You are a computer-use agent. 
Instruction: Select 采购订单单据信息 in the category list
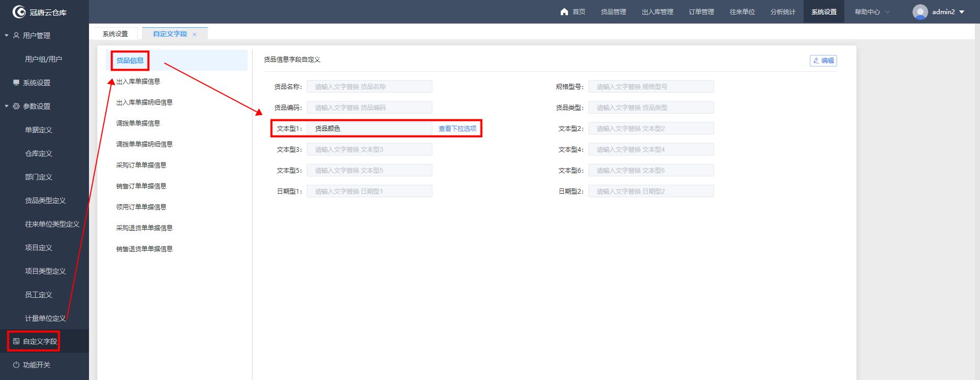pyautogui.click(x=141, y=165)
